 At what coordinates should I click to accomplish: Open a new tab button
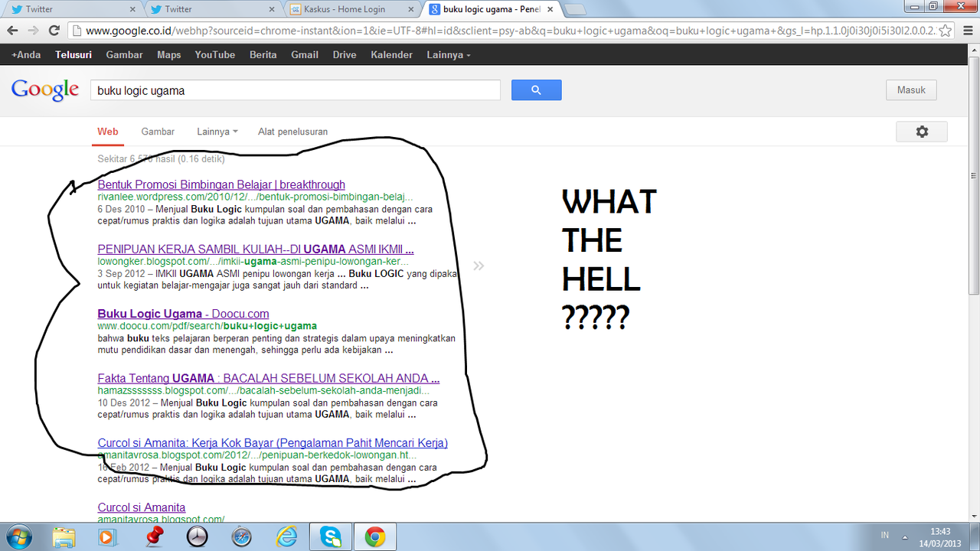(574, 9)
